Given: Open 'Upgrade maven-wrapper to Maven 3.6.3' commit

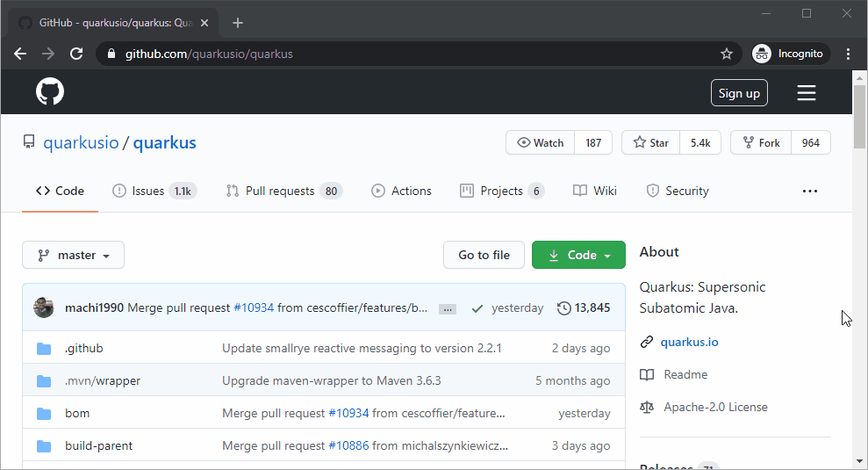Looking at the screenshot, I should pyautogui.click(x=332, y=381).
